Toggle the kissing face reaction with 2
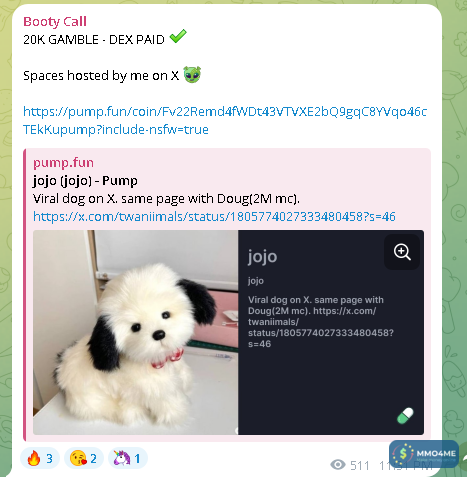This screenshot has width=467, height=477. (x=84, y=458)
